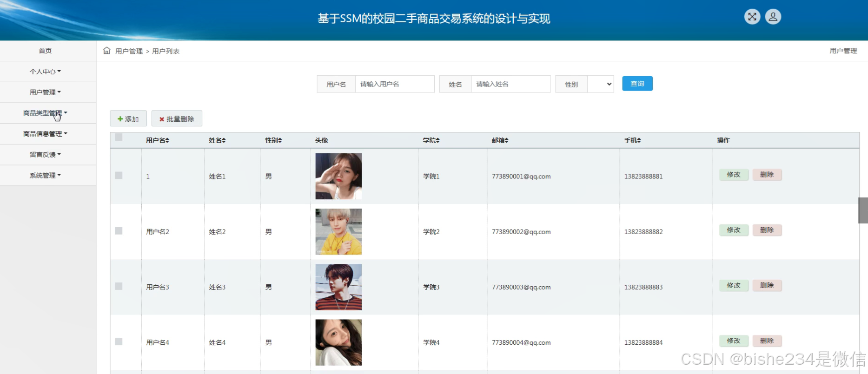
Task: Click the 查询 search button
Action: (x=637, y=84)
